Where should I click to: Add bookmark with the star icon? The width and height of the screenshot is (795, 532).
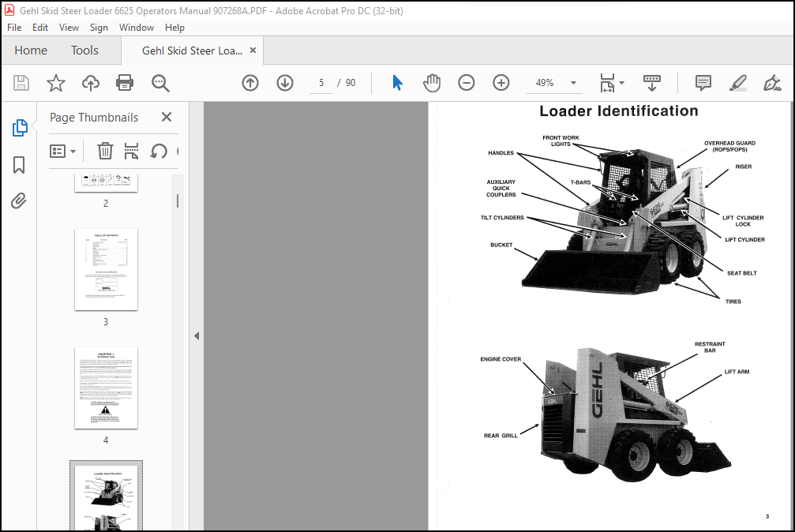pyautogui.click(x=56, y=83)
